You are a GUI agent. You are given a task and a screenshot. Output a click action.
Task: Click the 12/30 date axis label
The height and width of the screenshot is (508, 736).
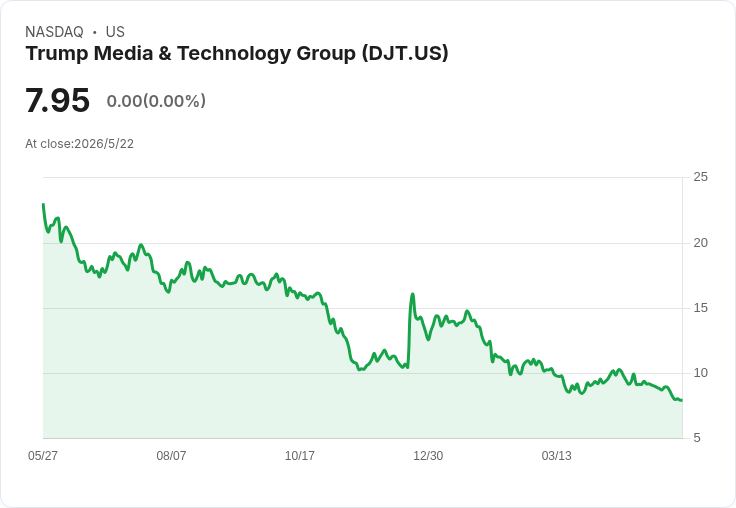(x=428, y=455)
